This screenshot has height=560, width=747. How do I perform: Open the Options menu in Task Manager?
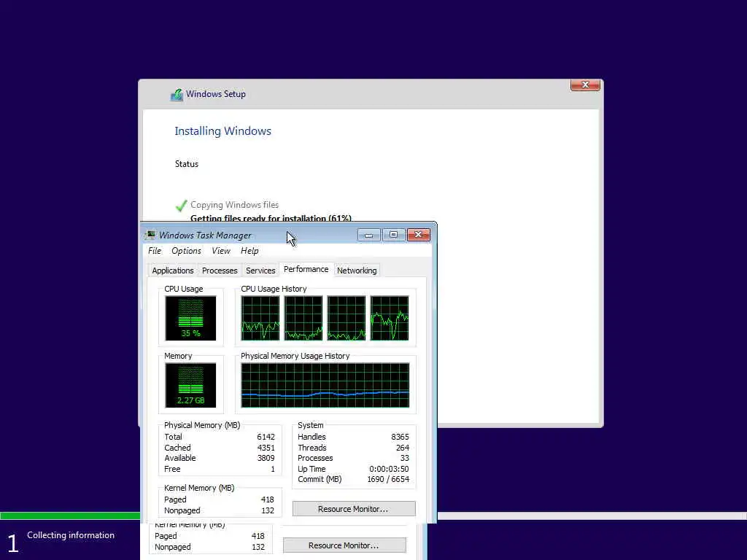186,251
